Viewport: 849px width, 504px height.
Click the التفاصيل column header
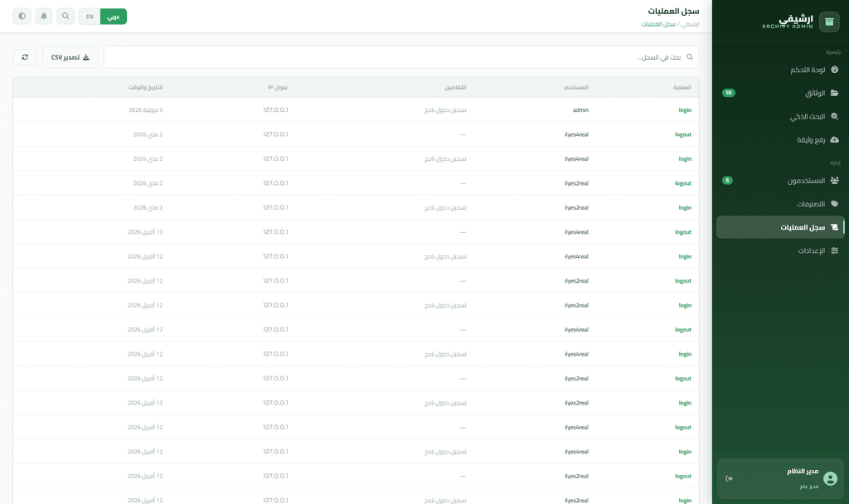click(x=455, y=87)
